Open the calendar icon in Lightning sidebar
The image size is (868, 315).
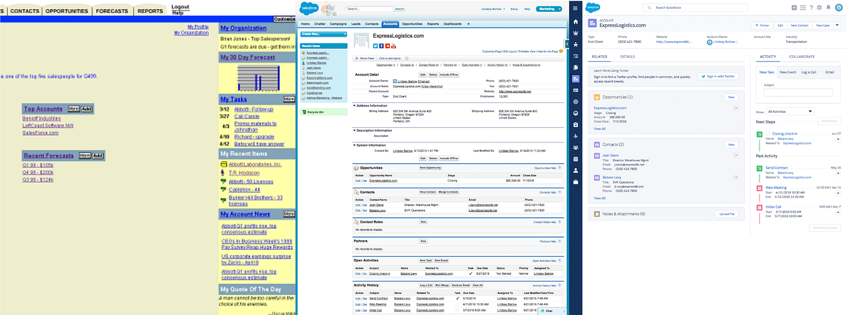(575, 158)
